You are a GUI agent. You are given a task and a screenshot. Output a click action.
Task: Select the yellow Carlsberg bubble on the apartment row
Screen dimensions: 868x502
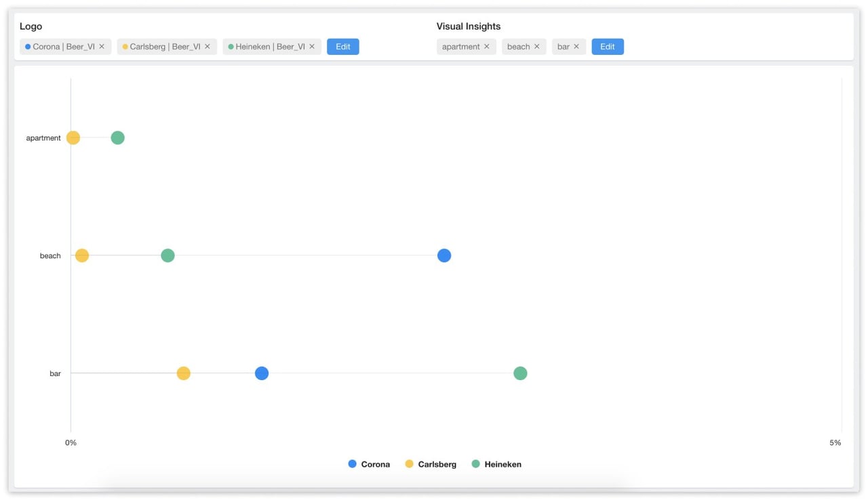[73, 137]
